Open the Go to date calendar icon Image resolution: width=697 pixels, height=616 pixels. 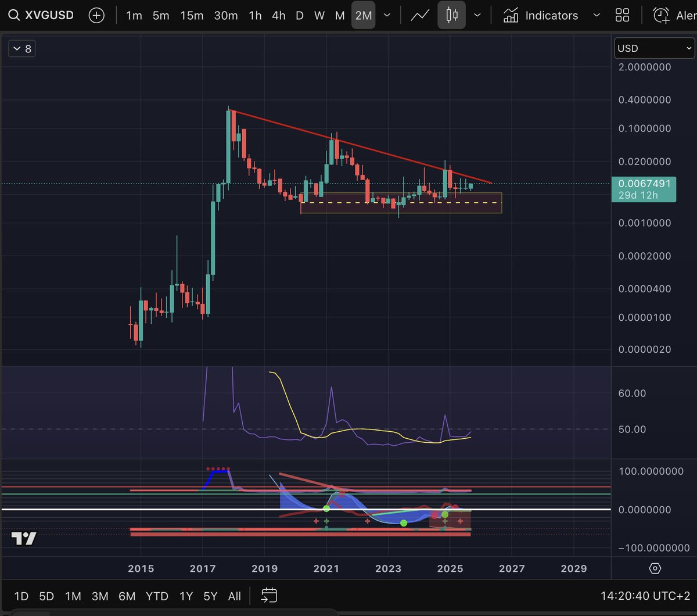click(268, 596)
